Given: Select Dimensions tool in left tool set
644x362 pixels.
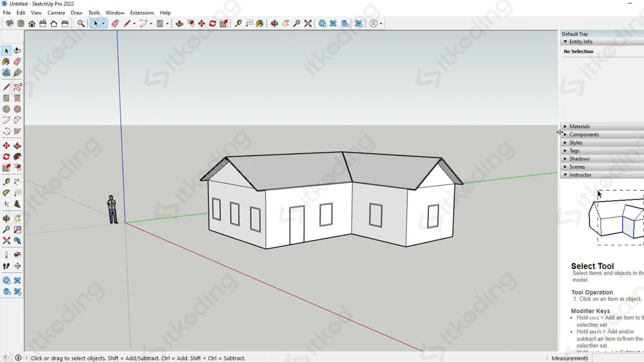Looking at the screenshot, I should pos(17,182).
